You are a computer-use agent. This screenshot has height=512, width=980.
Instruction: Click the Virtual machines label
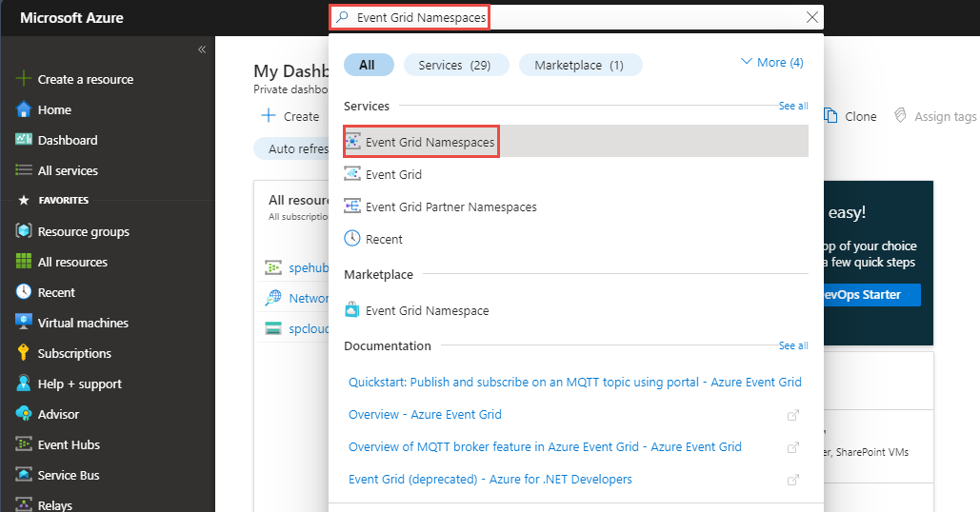tap(83, 323)
